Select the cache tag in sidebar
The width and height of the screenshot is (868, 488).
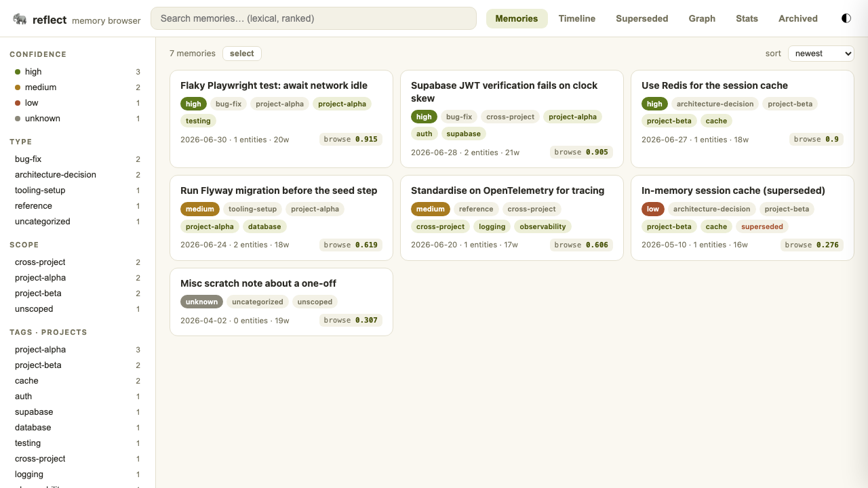[77, 381]
